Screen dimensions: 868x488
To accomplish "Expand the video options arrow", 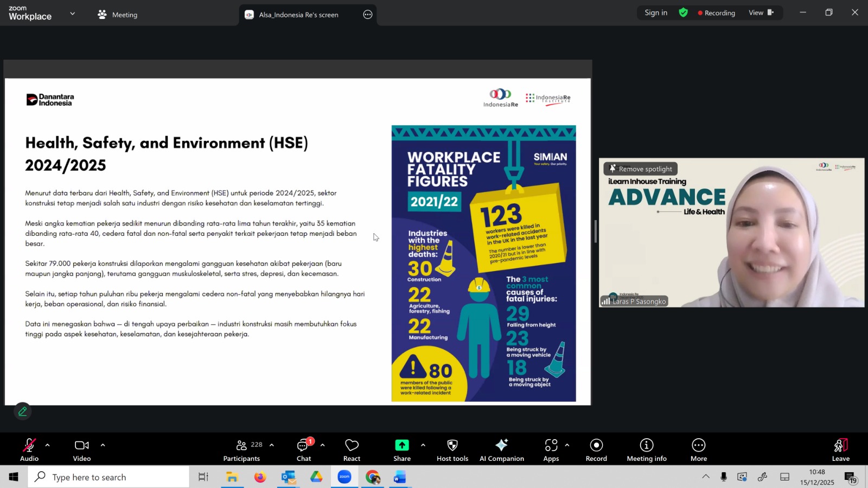I will [103, 445].
